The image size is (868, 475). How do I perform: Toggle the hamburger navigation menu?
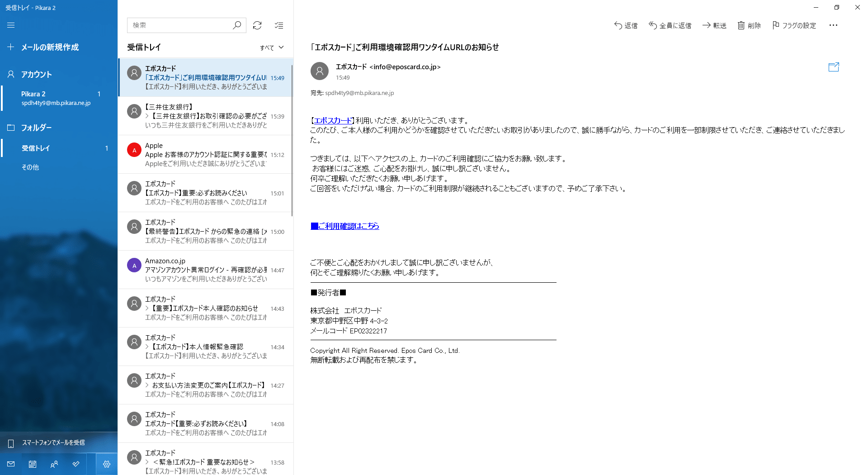(11, 25)
